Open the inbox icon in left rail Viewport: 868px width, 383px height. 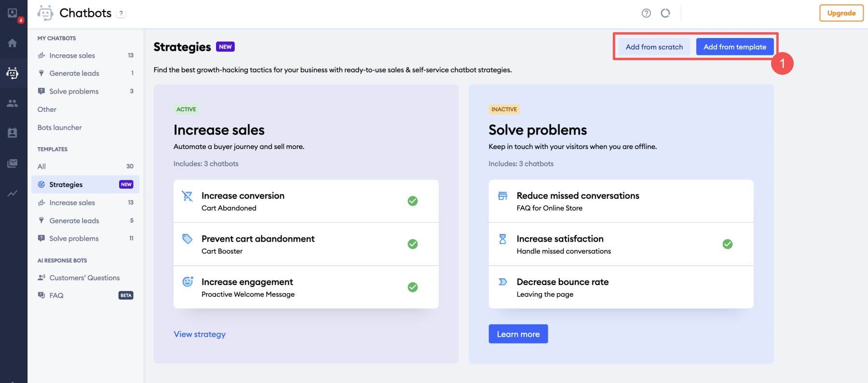coord(13,14)
